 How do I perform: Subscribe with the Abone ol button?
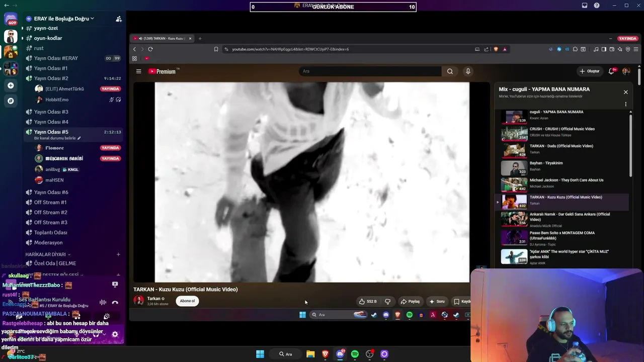tap(187, 301)
